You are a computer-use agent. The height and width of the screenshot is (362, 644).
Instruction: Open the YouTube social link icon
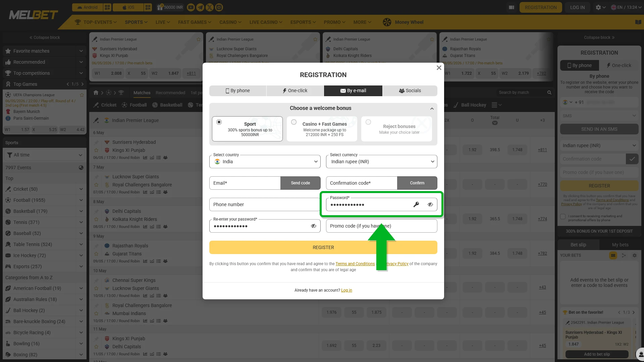point(191,7)
